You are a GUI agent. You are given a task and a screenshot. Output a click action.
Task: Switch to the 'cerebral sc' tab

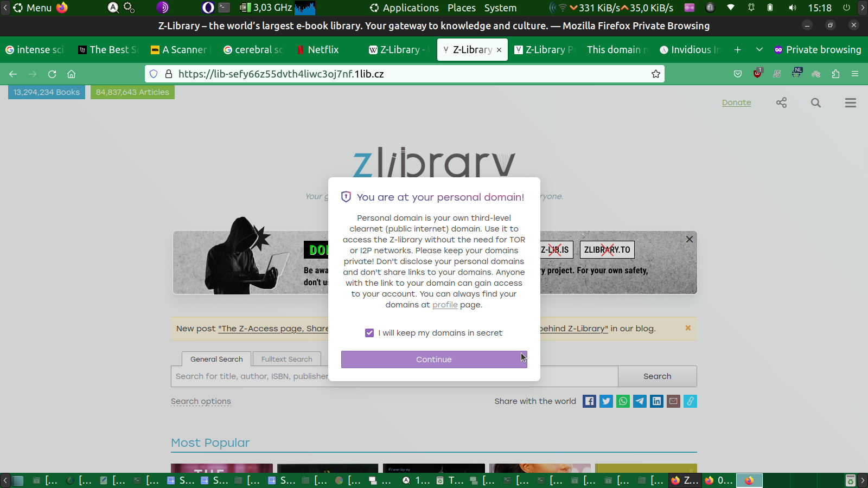click(x=254, y=49)
